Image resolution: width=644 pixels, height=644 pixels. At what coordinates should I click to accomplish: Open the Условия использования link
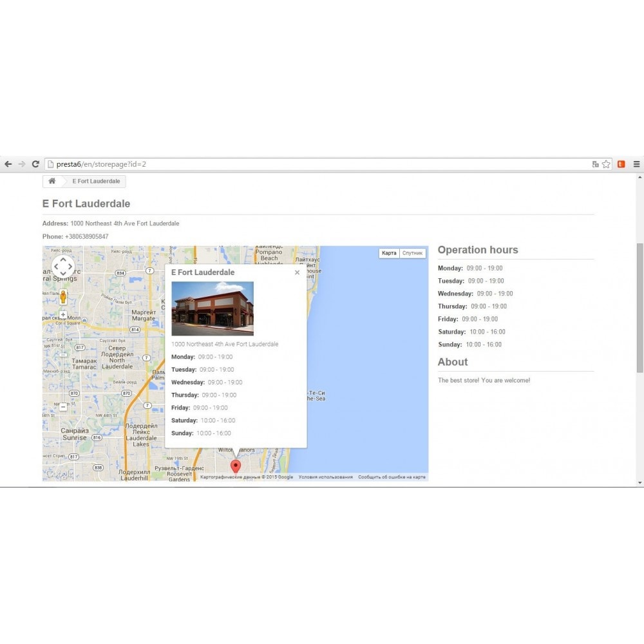click(326, 477)
